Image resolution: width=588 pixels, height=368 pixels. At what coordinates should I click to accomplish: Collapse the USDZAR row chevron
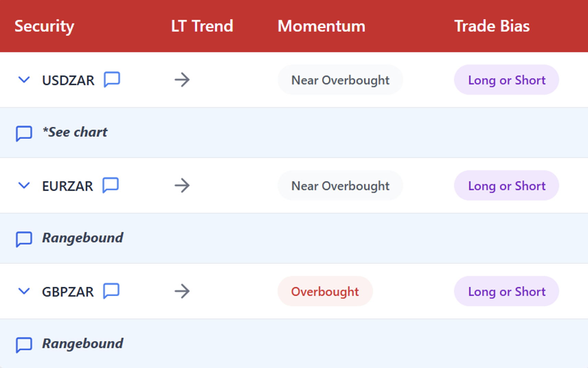pos(24,80)
